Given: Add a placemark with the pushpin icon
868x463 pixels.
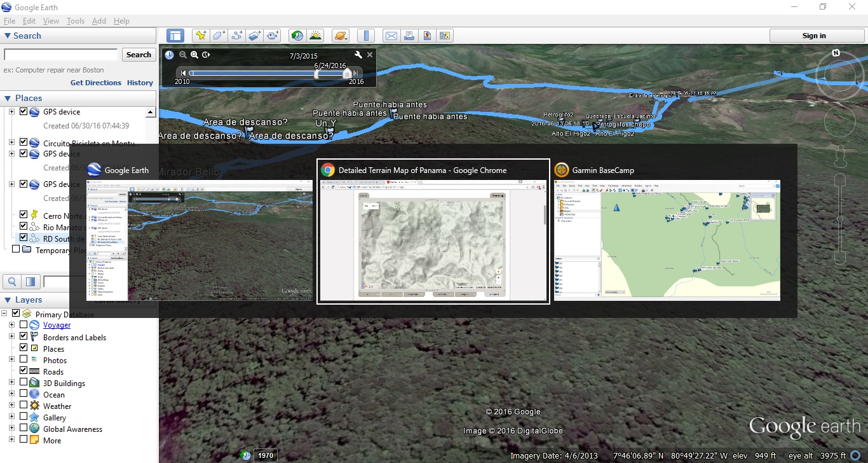Looking at the screenshot, I should (x=201, y=36).
